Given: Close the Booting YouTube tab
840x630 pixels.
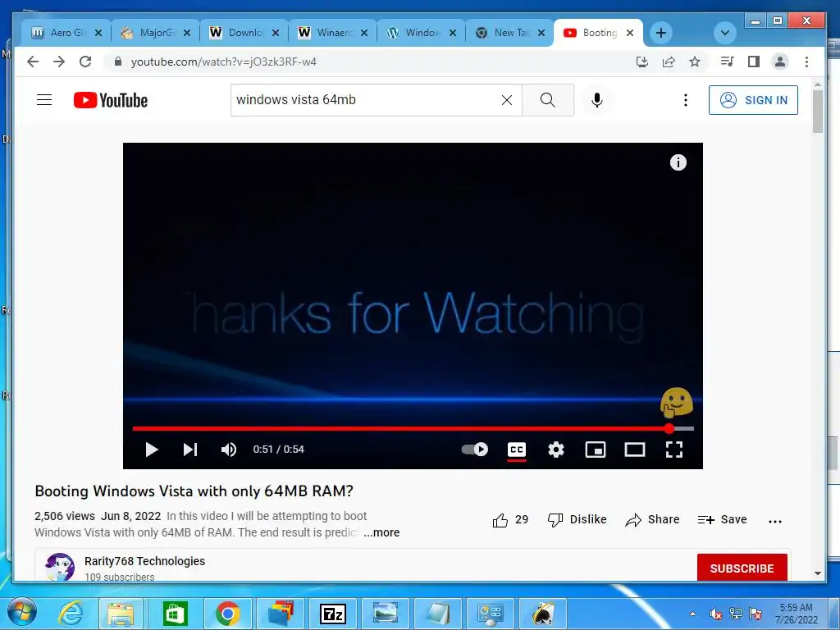Looking at the screenshot, I should (630, 33).
